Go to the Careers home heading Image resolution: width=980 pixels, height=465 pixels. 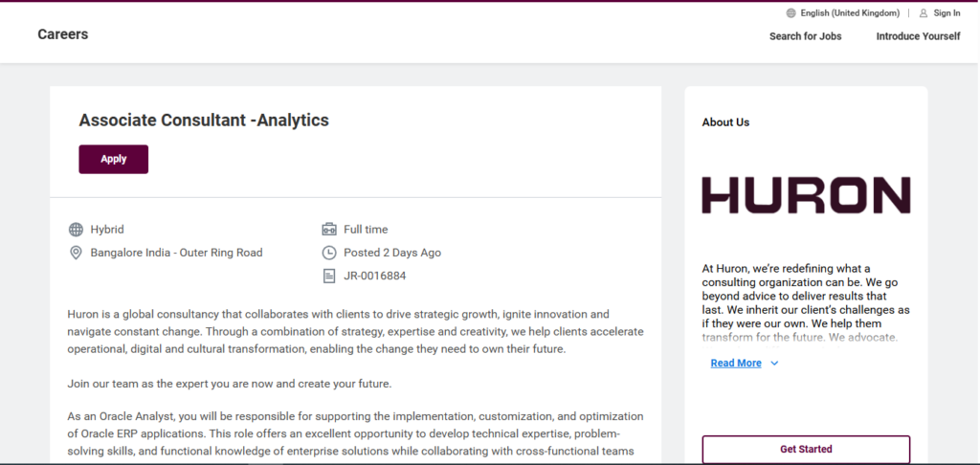point(62,34)
